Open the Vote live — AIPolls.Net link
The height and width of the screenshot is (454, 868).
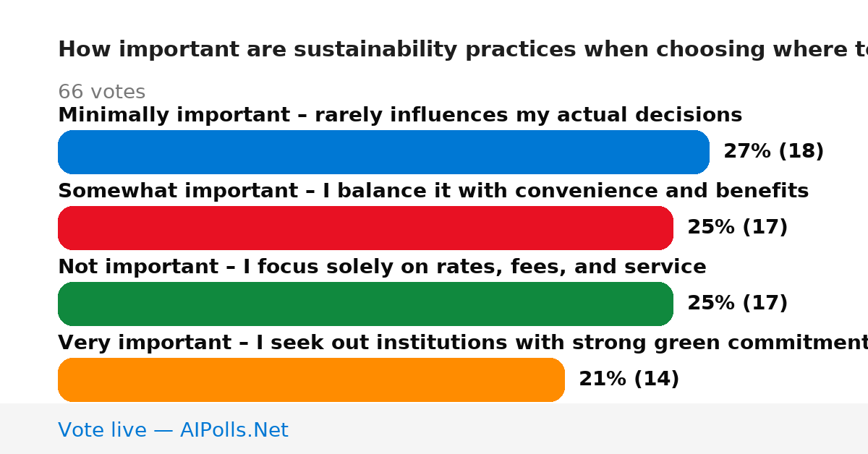173,430
